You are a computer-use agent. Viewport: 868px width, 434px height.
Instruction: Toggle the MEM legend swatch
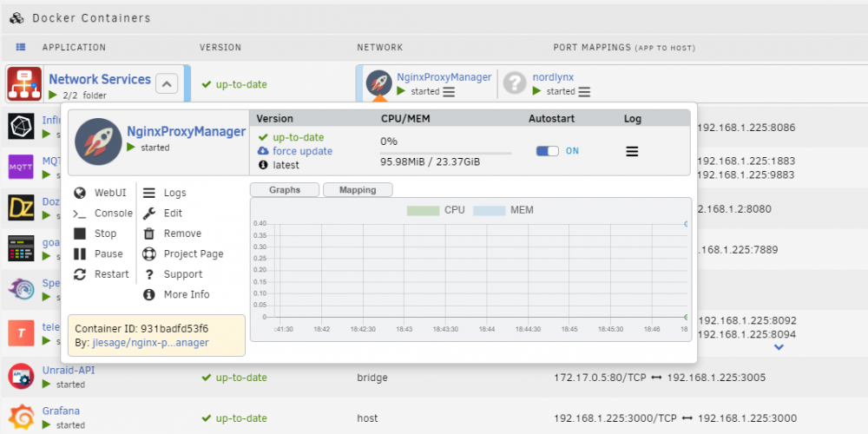[490, 210]
